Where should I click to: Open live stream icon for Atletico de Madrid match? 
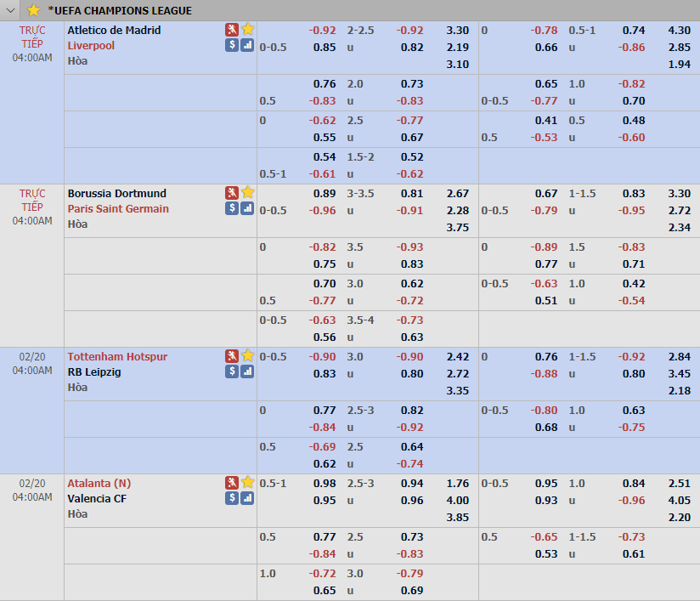(232, 30)
